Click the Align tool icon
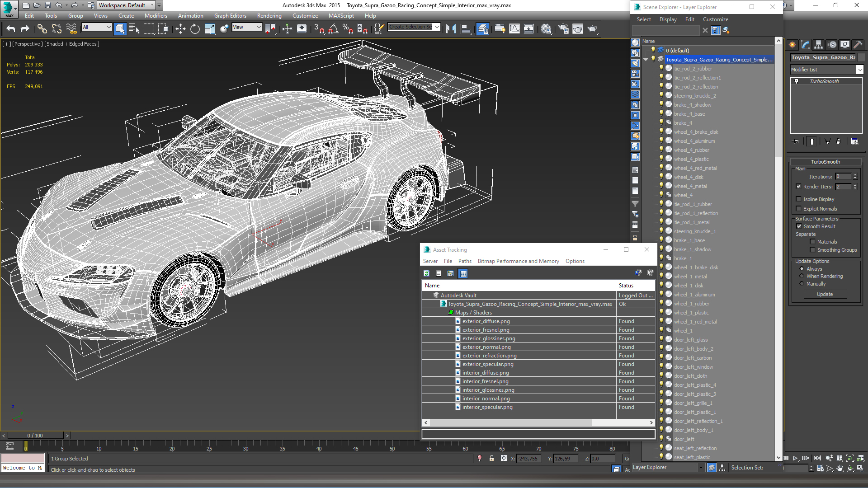 pos(465,29)
